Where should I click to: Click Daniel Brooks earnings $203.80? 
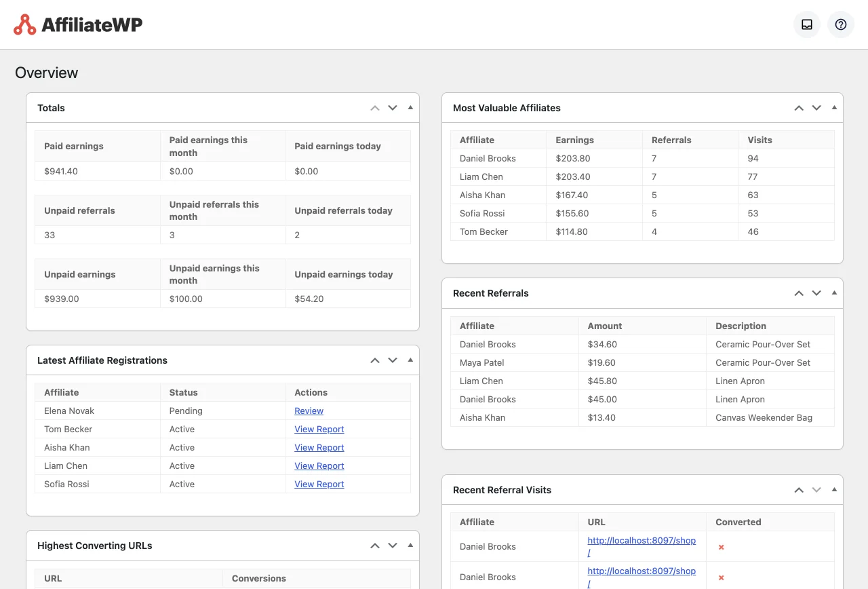coord(573,158)
